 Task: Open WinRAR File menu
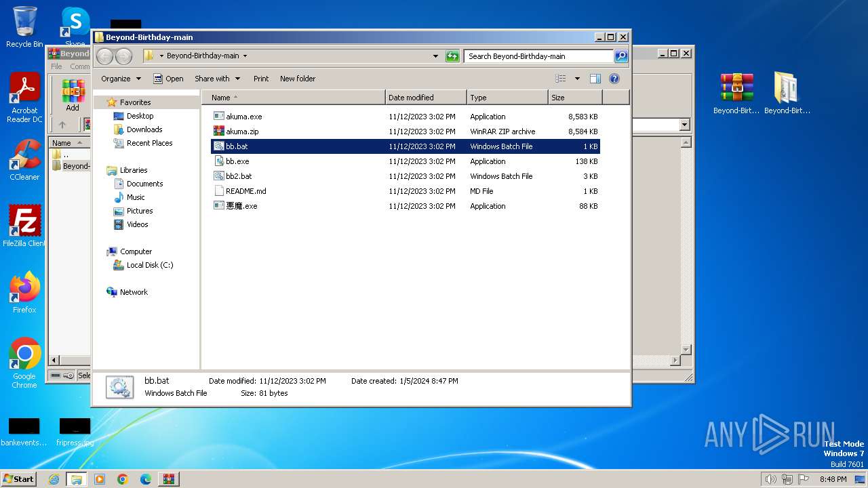(x=56, y=66)
